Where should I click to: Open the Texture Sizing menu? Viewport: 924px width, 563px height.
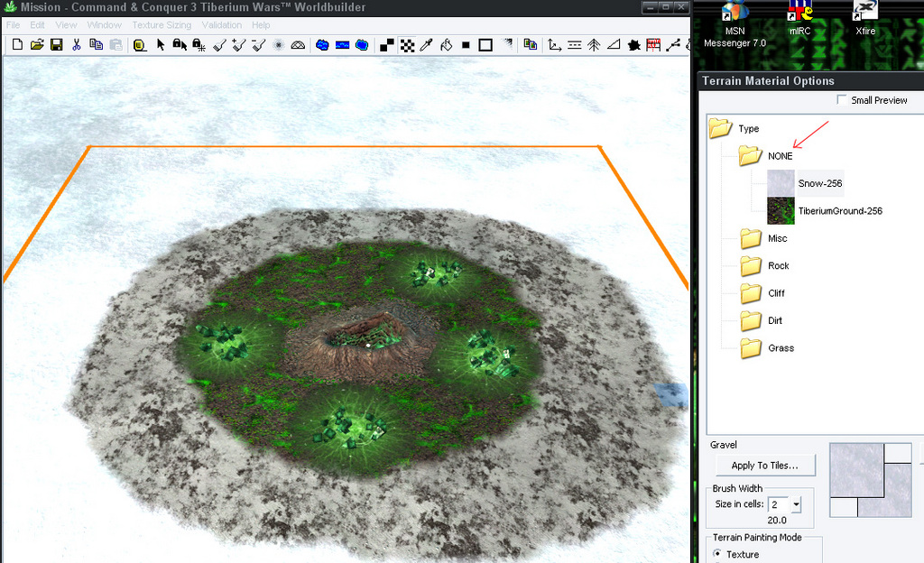(x=162, y=24)
